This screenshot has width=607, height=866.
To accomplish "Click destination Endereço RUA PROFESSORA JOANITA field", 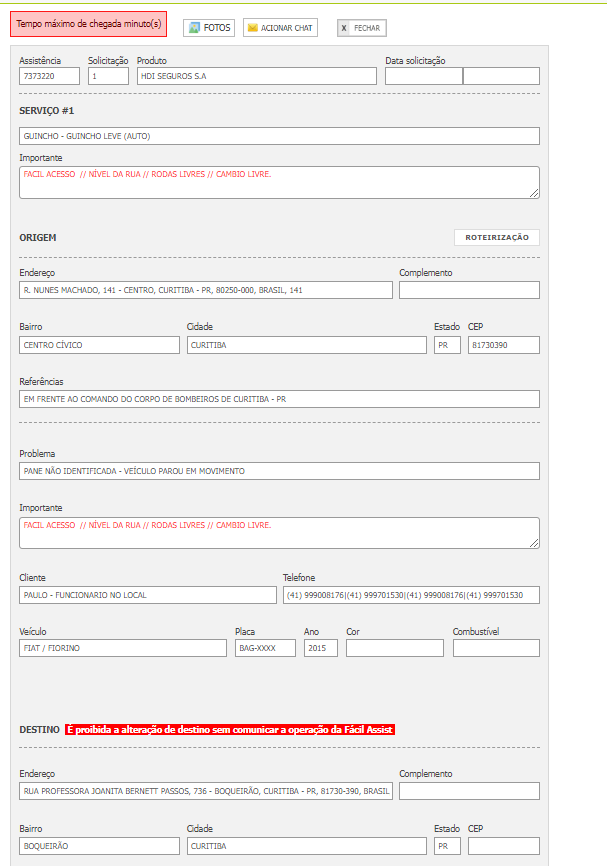I will (x=206, y=791).
